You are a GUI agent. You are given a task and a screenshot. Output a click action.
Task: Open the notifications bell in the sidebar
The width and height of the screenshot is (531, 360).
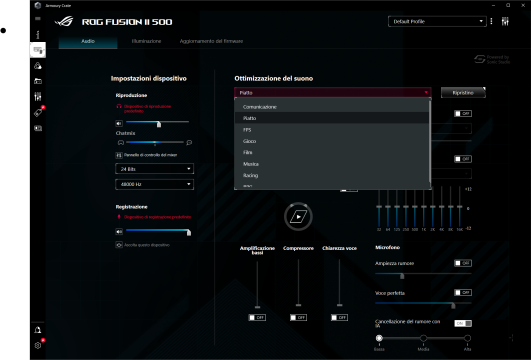[x=38, y=330]
